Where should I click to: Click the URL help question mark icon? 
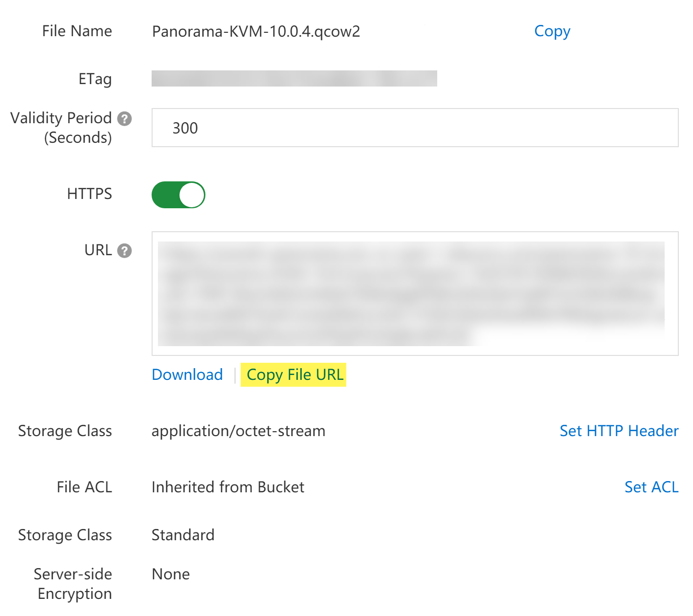tap(125, 251)
